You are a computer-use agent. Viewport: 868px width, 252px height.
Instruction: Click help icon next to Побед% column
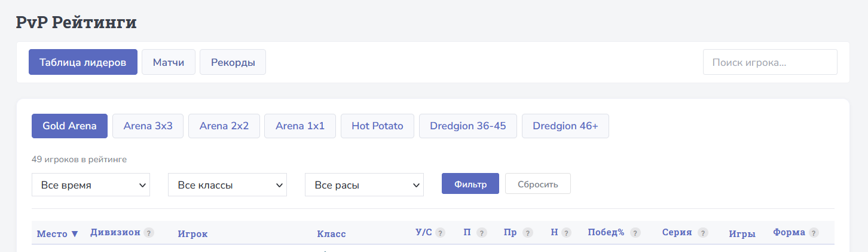coord(635,233)
